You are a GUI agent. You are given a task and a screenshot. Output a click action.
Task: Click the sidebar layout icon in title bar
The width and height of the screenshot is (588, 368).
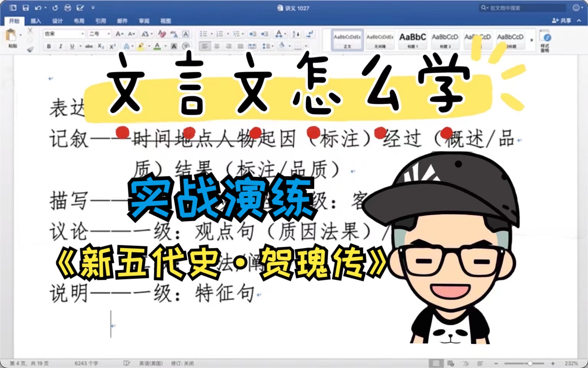pos(13,8)
